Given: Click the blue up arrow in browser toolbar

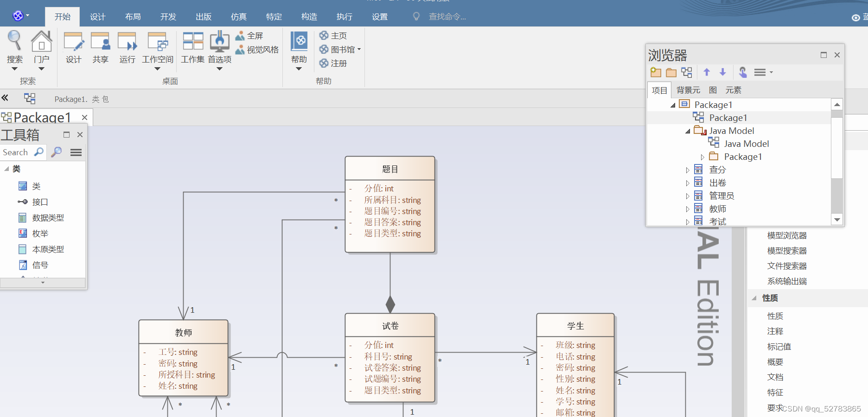Looking at the screenshot, I should (707, 72).
